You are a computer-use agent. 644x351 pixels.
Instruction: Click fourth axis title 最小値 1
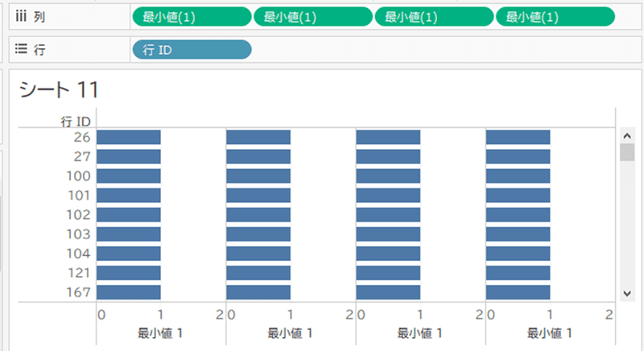click(x=550, y=333)
